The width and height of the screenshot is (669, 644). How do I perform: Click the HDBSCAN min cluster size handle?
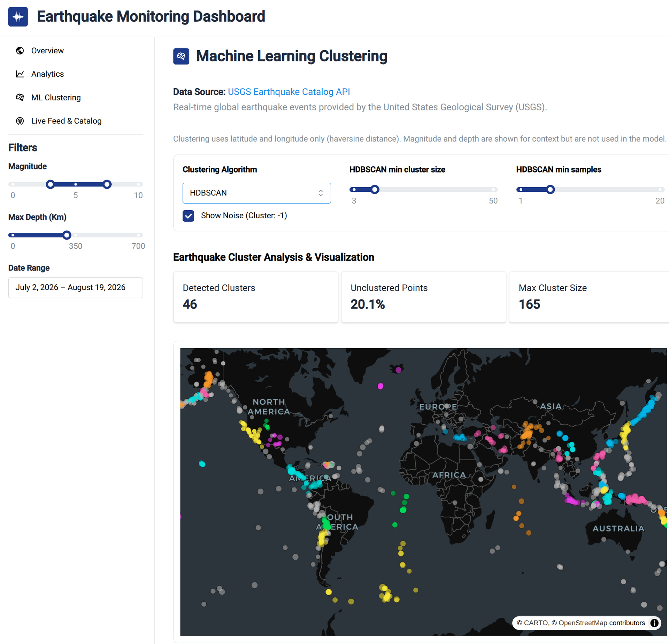point(375,190)
